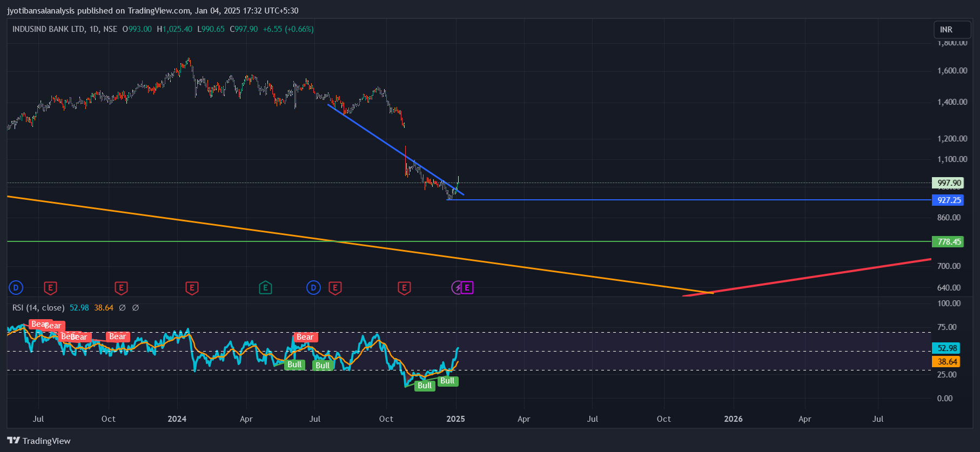Click the open value O993.00
The image size is (980, 452).
tap(137, 29)
